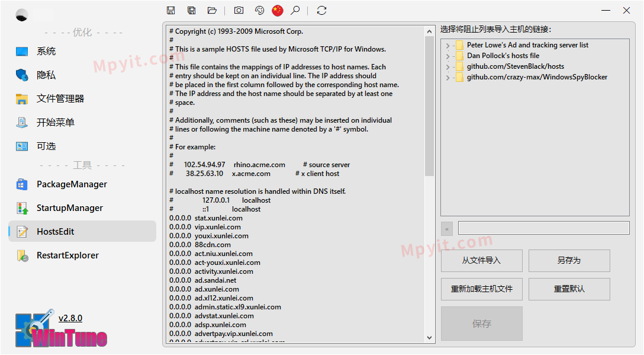This screenshot has width=644, height=355.
Task: Open the 文件管理器 section
Action: (60, 99)
